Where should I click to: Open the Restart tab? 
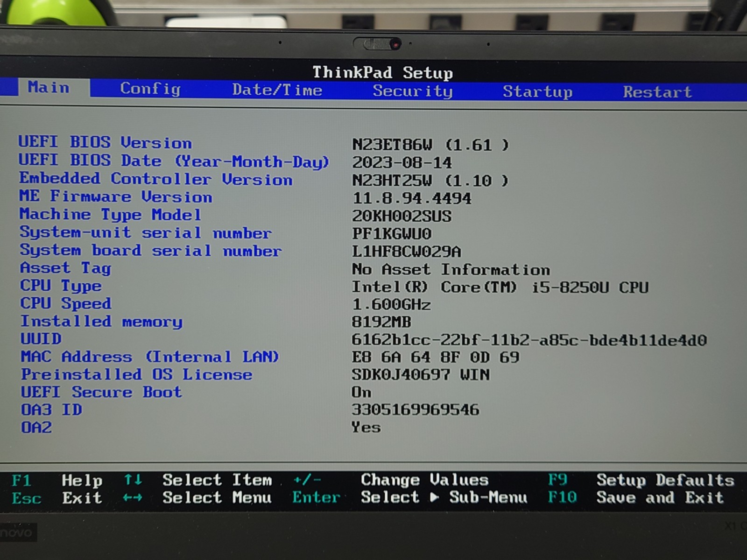[657, 92]
